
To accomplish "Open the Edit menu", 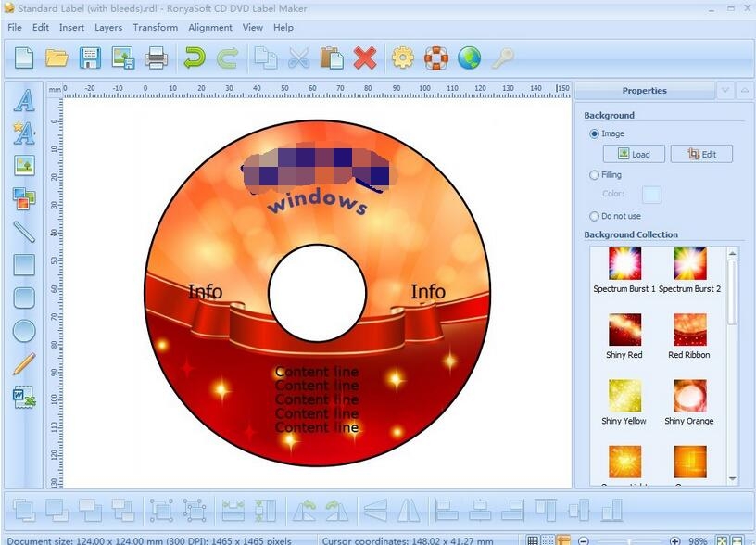I will pyautogui.click(x=41, y=28).
